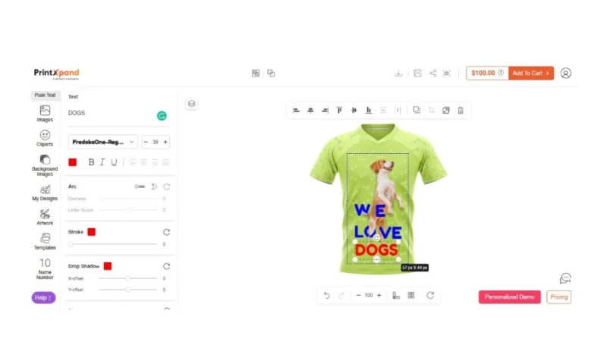Align text left
The image size is (607, 364).
(133, 162)
